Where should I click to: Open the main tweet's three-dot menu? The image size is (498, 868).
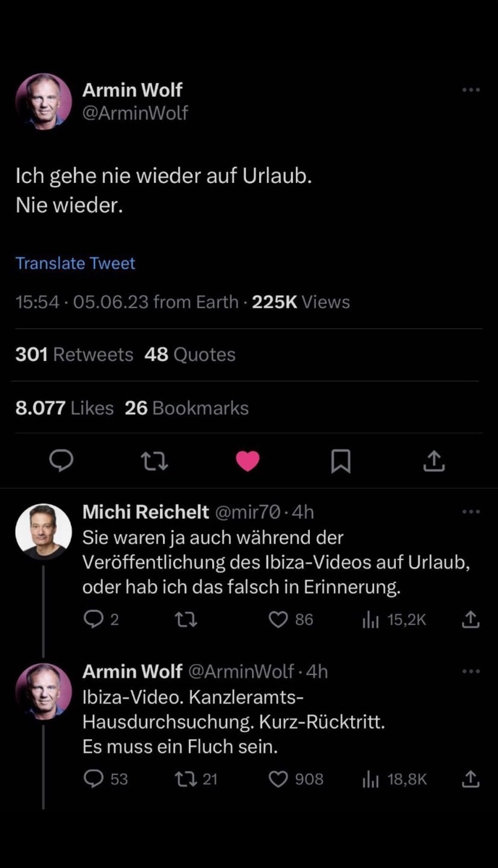coord(470,90)
